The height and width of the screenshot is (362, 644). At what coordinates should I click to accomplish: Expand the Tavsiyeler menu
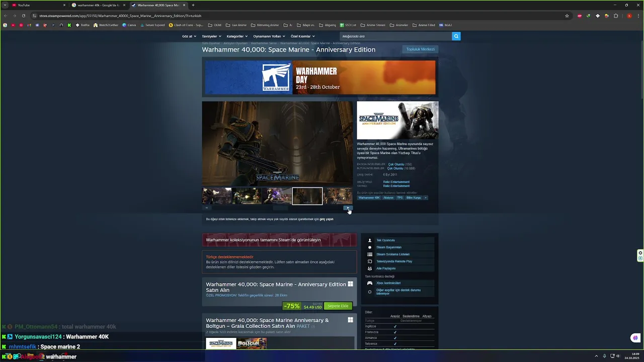211,36
